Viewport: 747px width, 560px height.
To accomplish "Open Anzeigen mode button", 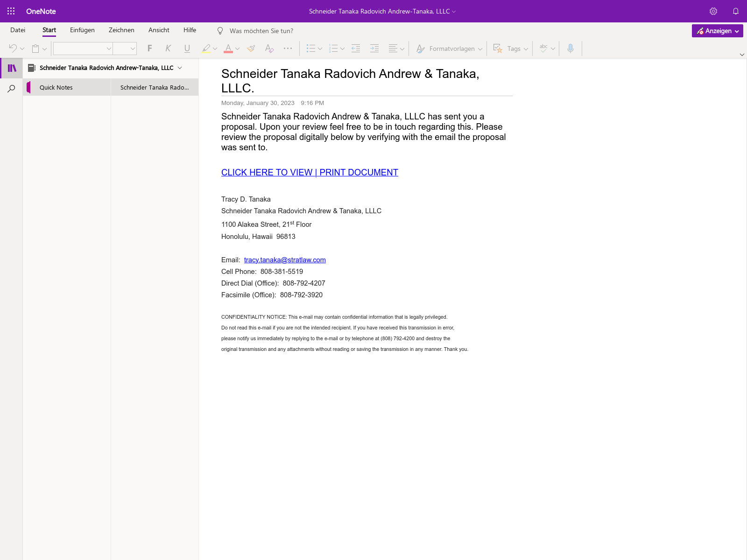I will [x=718, y=31].
